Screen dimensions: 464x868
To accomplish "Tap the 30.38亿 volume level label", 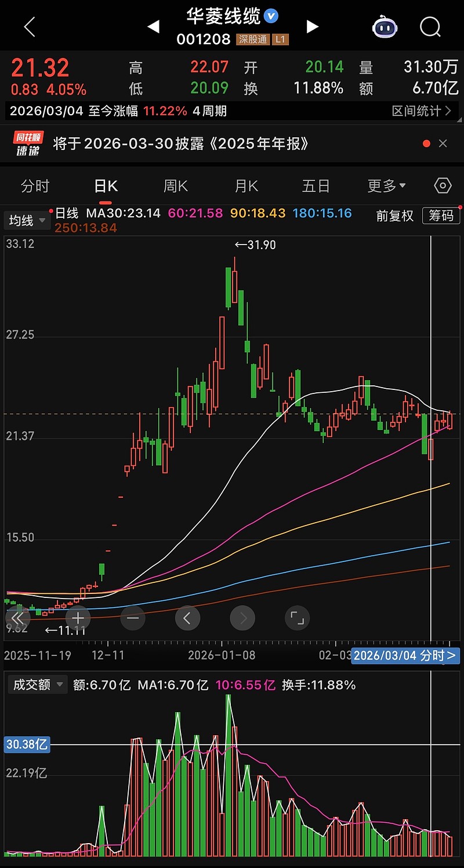I will point(27,745).
